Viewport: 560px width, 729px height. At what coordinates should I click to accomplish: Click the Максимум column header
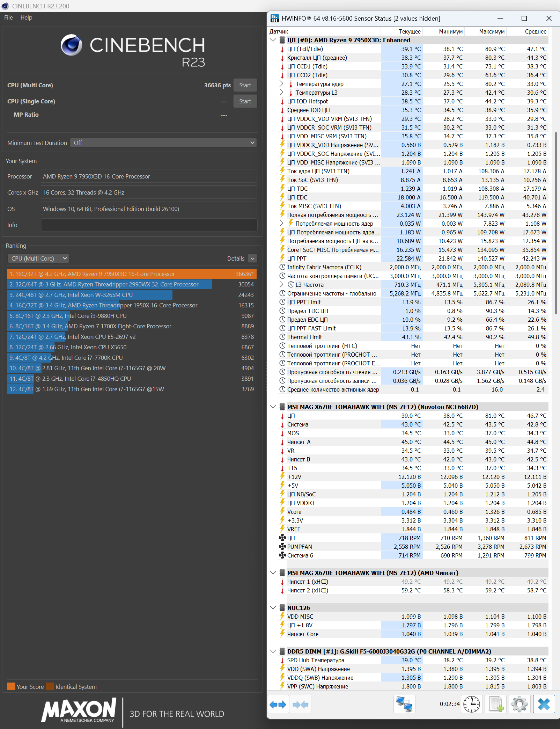[485, 31]
